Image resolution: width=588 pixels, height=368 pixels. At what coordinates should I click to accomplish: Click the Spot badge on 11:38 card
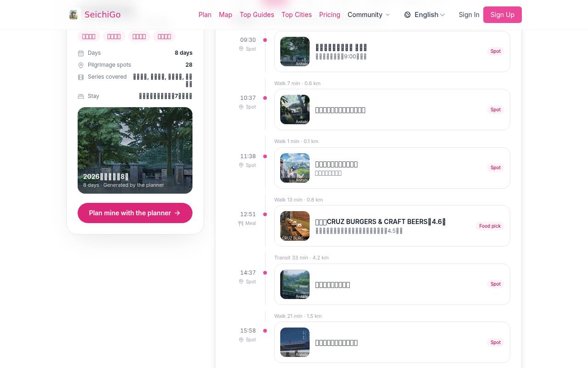(495, 168)
